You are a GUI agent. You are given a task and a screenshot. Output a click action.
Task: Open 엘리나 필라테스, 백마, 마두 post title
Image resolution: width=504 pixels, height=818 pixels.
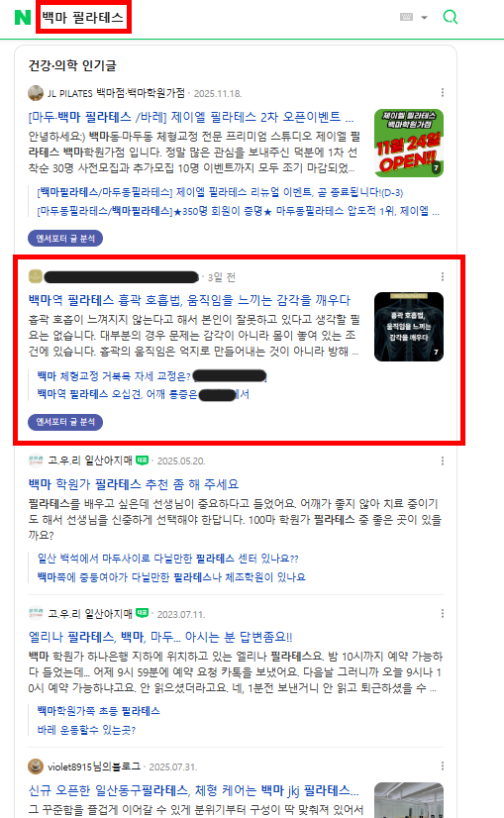tap(160, 637)
